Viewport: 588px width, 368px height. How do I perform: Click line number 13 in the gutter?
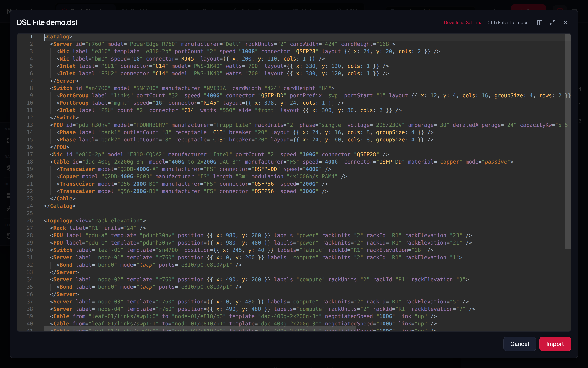point(30,125)
